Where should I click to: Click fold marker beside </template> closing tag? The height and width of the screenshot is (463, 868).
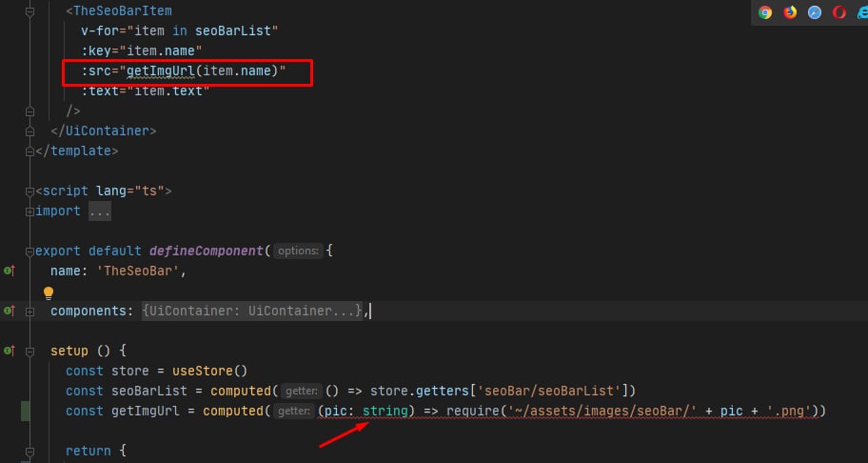click(x=30, y=151)
